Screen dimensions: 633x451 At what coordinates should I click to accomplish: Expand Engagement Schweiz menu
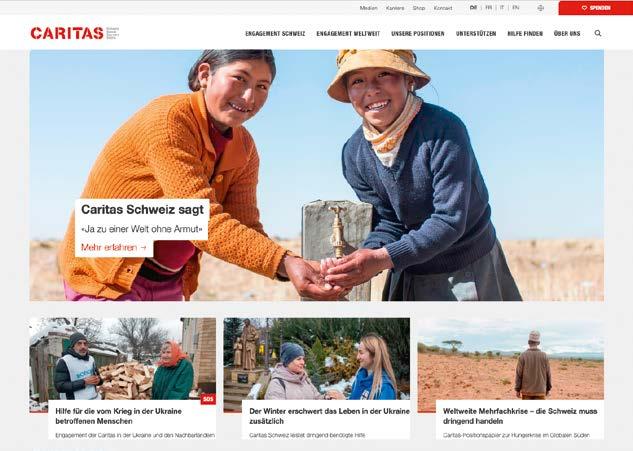tap(275, 34)
